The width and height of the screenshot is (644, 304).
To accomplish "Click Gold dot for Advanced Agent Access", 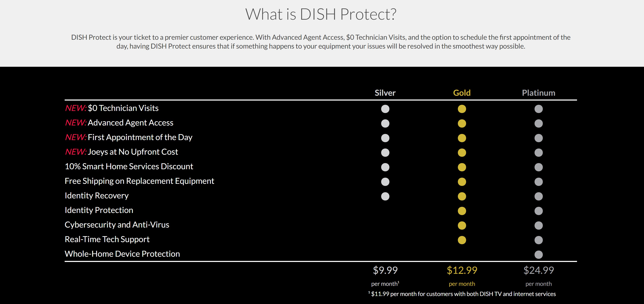I will 462,124.
